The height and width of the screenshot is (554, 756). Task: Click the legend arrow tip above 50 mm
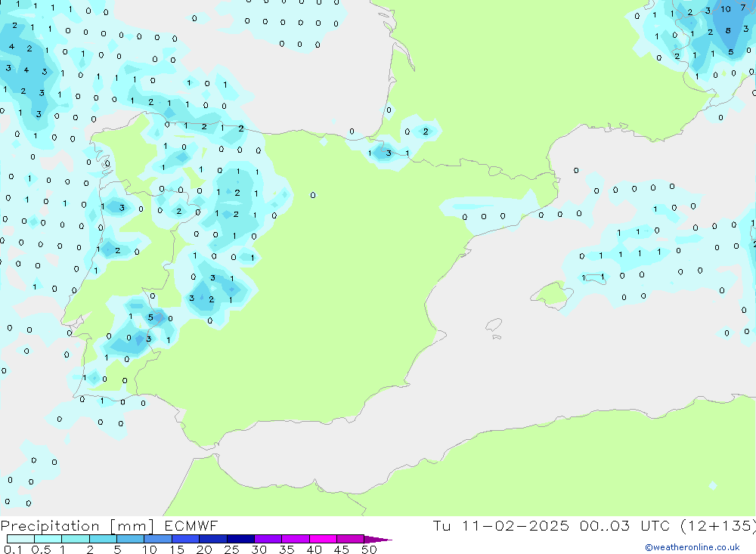(x=378, y=539)
